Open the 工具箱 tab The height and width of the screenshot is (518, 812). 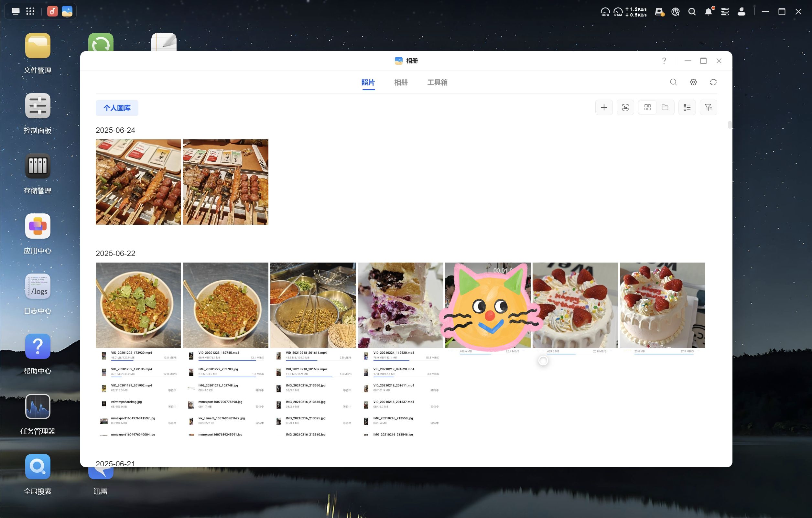click(x=437, y=83)
